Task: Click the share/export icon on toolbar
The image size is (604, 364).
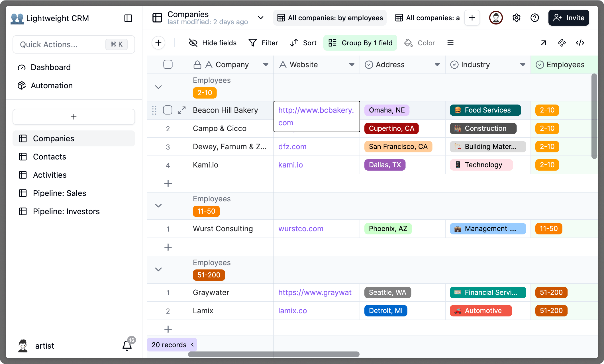Action: 544,43
